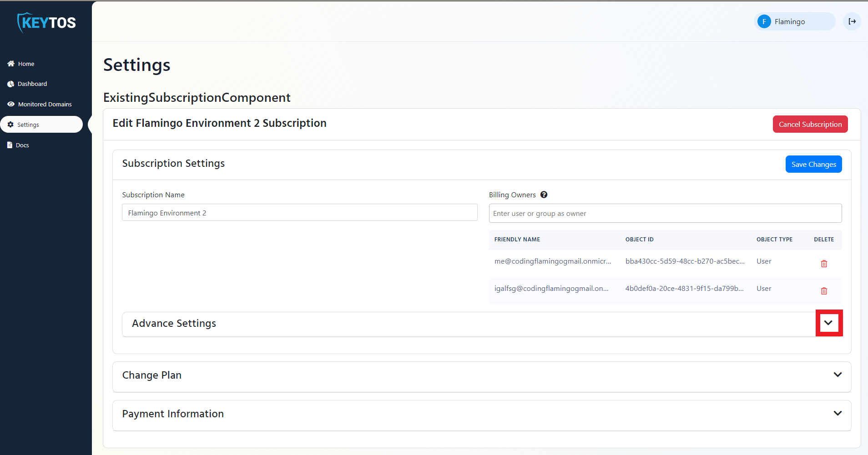Click the sign out icon
This screenshot has width=868, height=455.
tap(852, 21)
